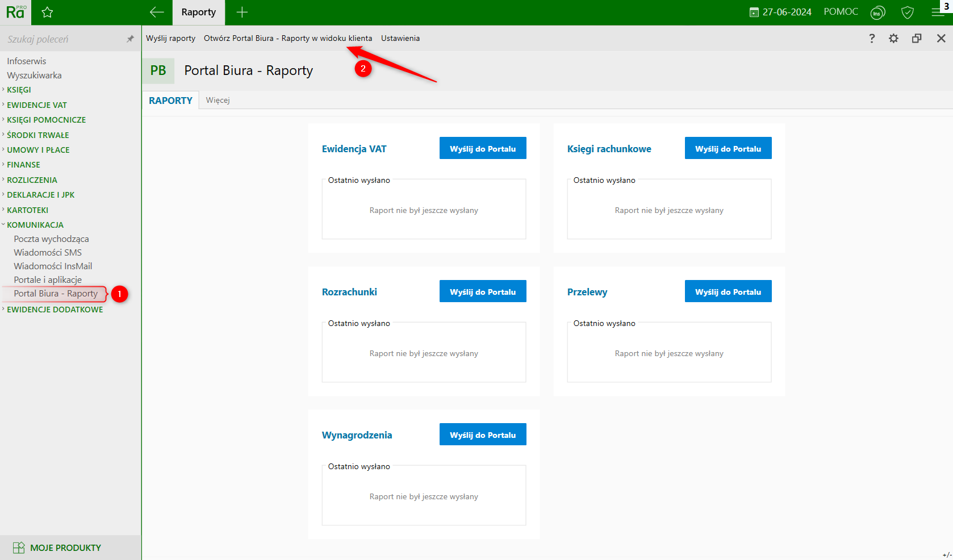Image resolution: width=953 pixels, height=560 pixels.
Task: Collapse the KOMUNIKACJA section
Action: (x=35, y=225)
